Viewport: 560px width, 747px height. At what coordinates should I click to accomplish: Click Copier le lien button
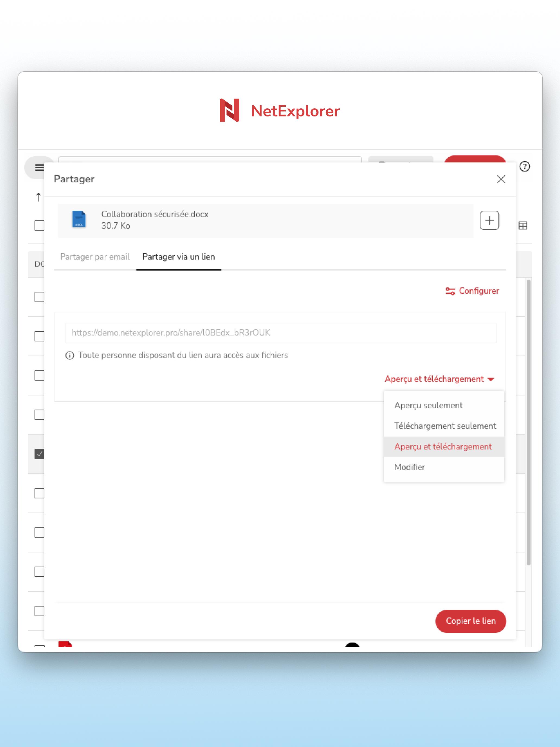pos(470,621)
